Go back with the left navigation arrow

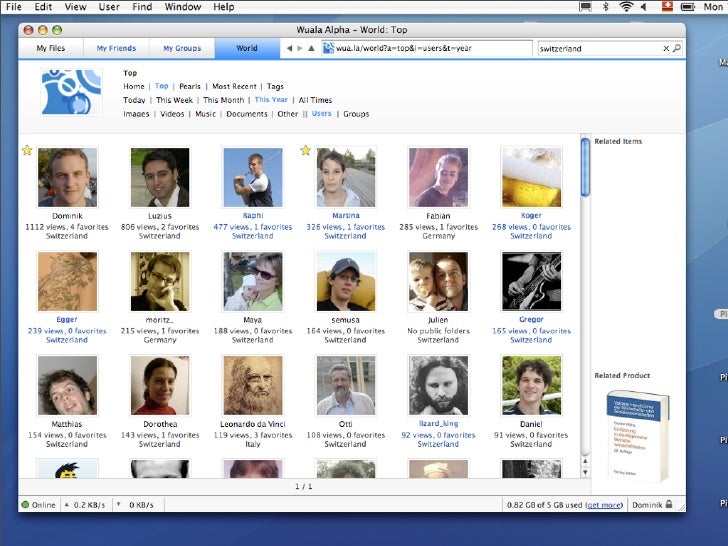(289, 48)
